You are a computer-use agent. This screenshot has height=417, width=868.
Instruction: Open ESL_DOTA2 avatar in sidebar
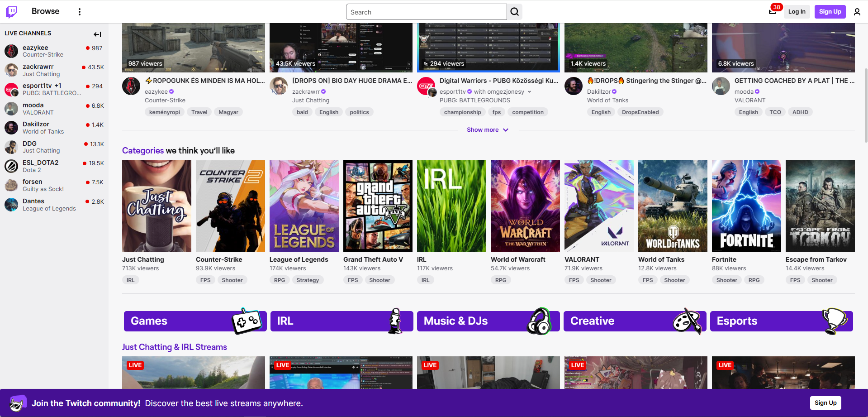pos(11,166)
